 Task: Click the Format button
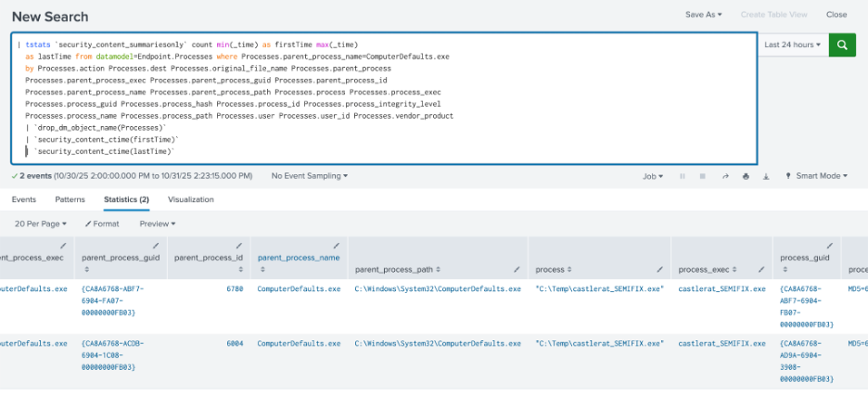pos(102,224)
